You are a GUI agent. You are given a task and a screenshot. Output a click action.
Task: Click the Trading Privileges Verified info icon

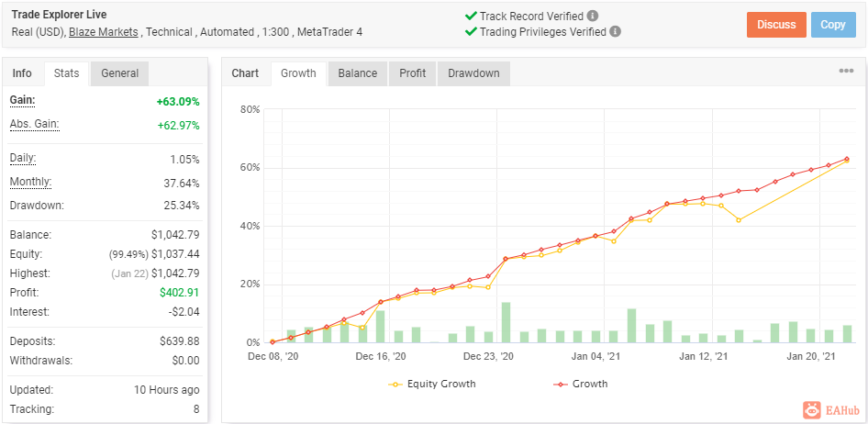[616, 31]
